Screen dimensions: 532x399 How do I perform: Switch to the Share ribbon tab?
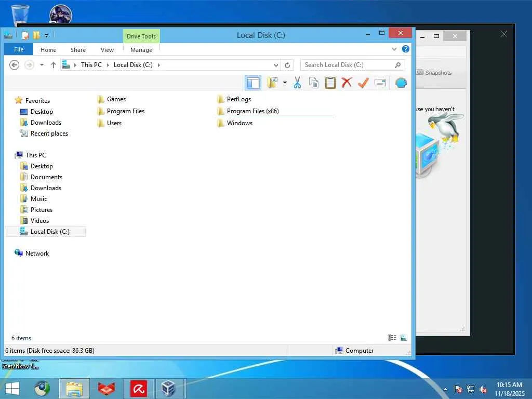pos(78,50)
